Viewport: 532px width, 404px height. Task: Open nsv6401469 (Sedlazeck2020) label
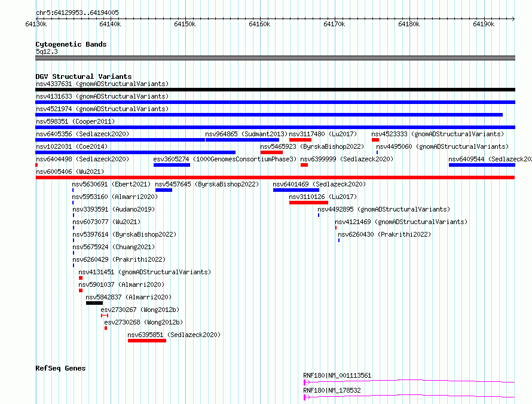[319, 184]
